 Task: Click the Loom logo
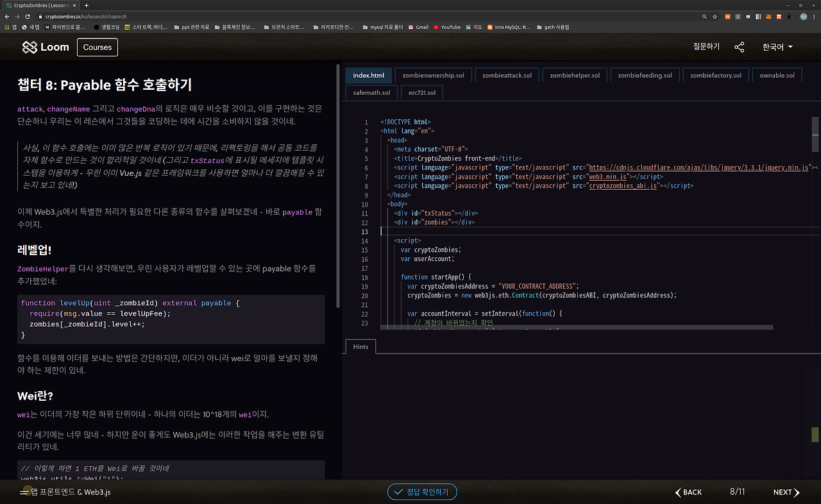[x=46, y=47]
